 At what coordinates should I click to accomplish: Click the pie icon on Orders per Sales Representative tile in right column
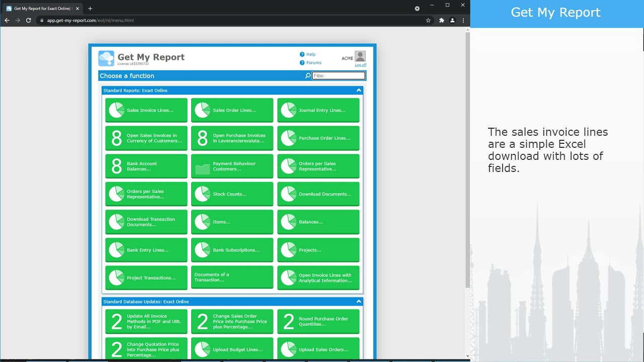[288, 166]
